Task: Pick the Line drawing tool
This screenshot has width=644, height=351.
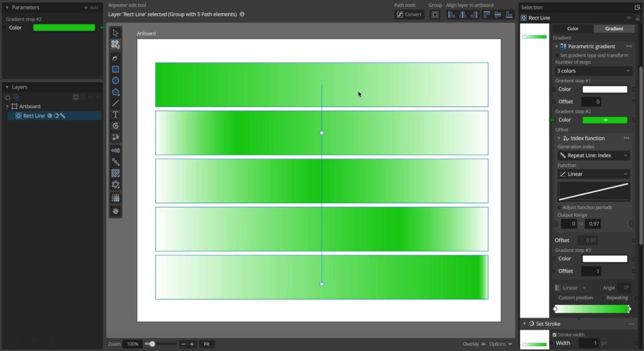Action: pos(116,103)
